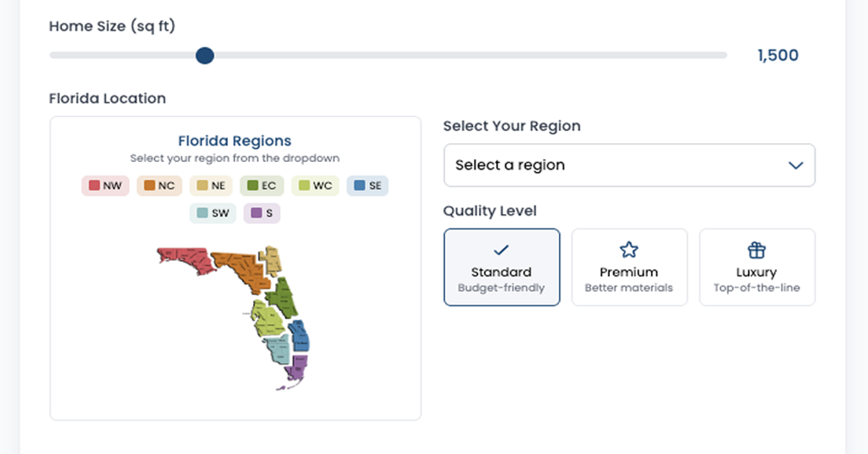The width and height of the screenshot is (868, 454).
Task: Click the orange NC legend swatch
Action: pyautogui.click(x=150, y=186)
